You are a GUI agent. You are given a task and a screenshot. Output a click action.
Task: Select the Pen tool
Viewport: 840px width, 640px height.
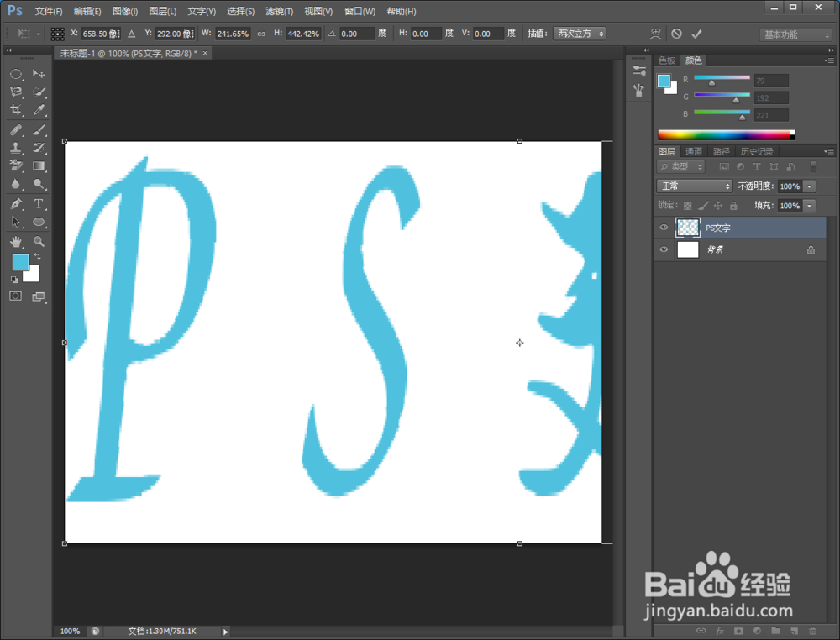(16, 203)
